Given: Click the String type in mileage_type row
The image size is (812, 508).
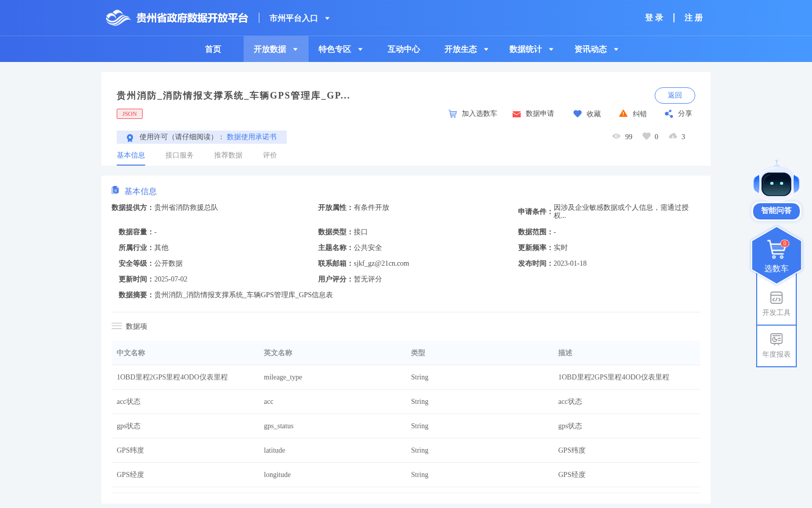Looking at the screenshot, I should (x=420, y=377).
